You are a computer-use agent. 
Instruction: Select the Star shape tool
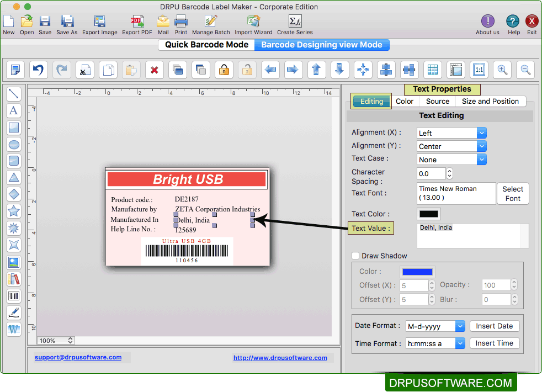(14, 211)
